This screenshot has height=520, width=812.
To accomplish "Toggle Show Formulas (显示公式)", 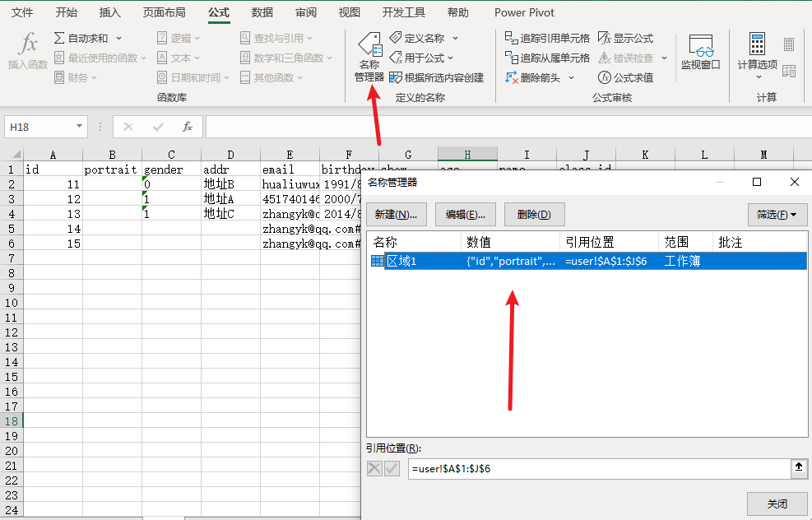I will pos(625,39).
